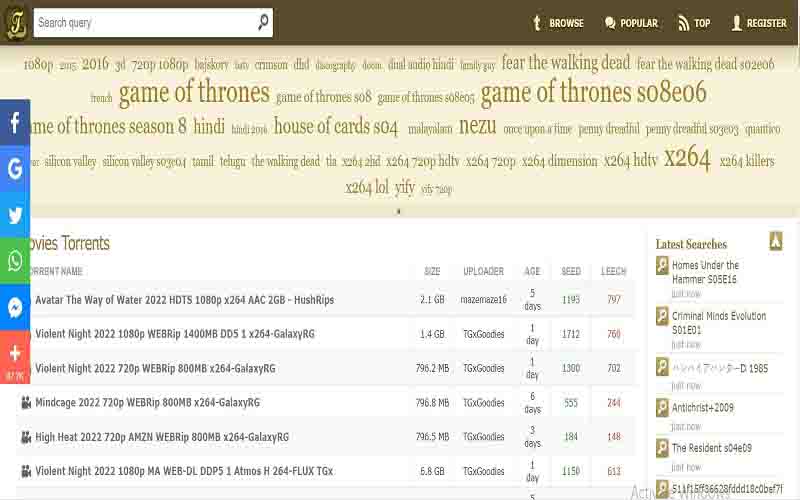Sort torrents by SEED column header
The width and height of the screenshot is (800, 500).
click(x=571, y=271)
